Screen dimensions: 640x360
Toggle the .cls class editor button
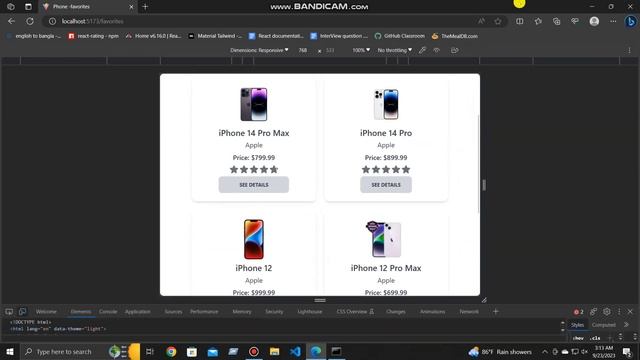(x=595, y=338)
